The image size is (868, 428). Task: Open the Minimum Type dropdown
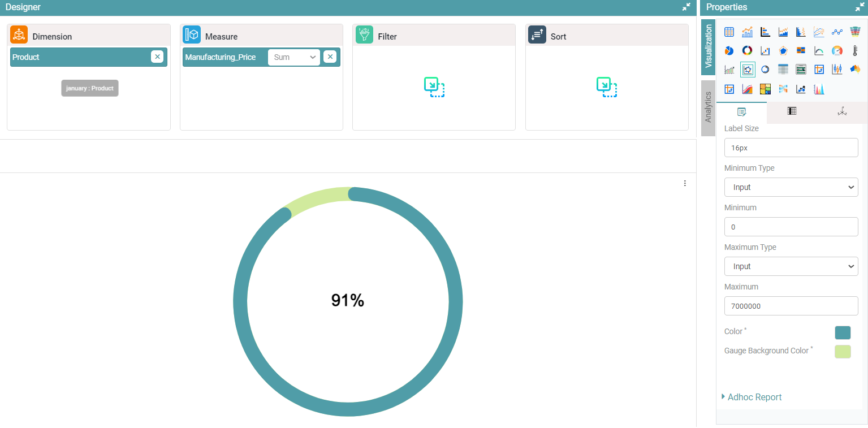(791, 187)
